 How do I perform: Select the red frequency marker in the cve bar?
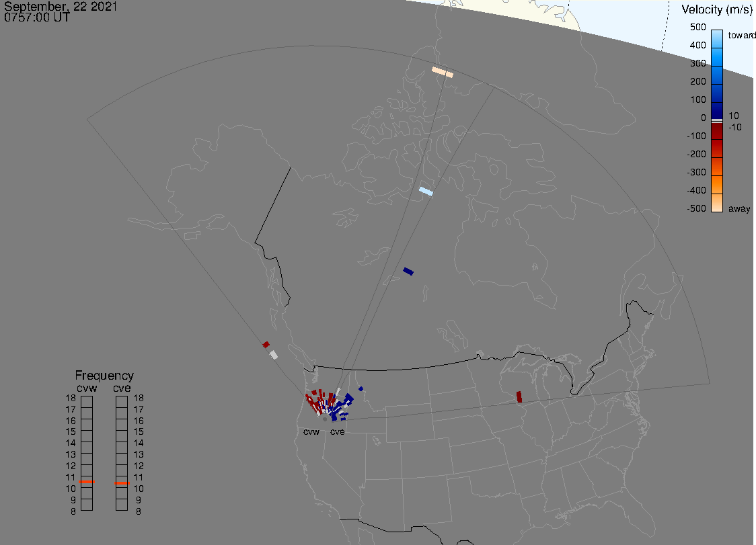pos(122,483)
